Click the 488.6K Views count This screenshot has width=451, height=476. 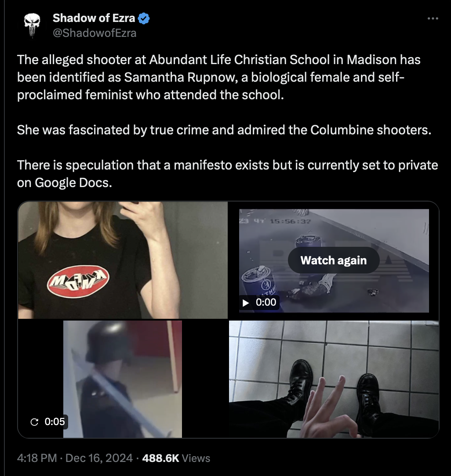tap(176, 458)
